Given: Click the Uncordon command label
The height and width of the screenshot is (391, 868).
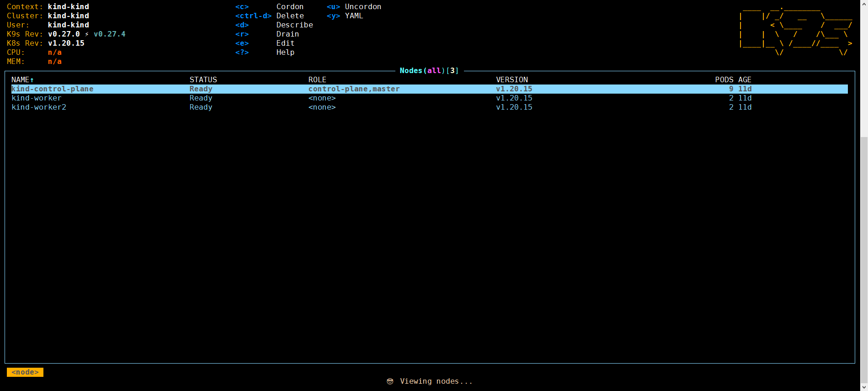Looking at the screenshot, I should click(363, 7).
